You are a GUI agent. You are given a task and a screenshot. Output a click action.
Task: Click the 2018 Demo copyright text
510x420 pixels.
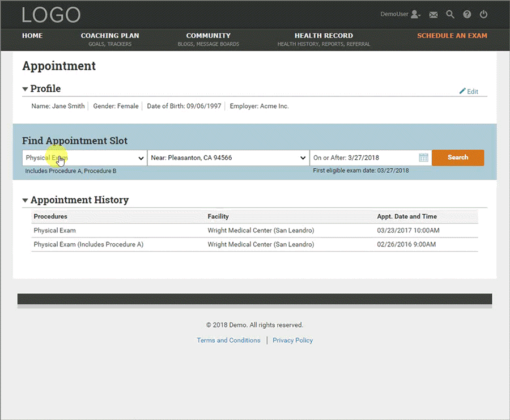254,325
